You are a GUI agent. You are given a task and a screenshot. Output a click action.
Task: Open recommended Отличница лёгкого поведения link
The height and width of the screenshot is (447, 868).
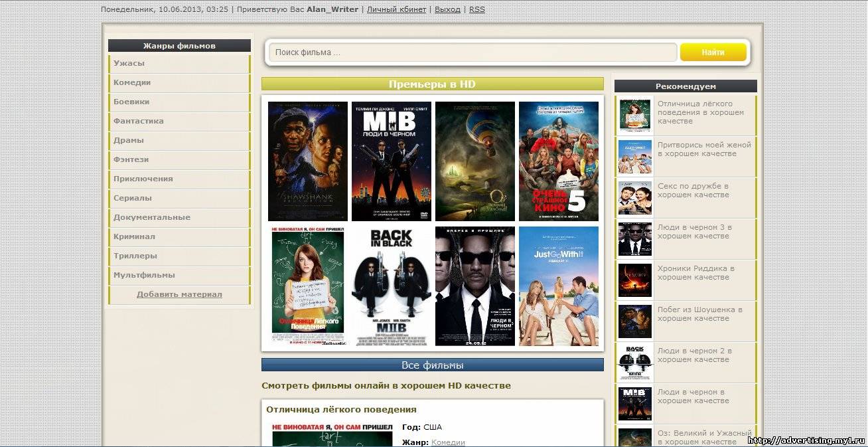tap(701, 112)
